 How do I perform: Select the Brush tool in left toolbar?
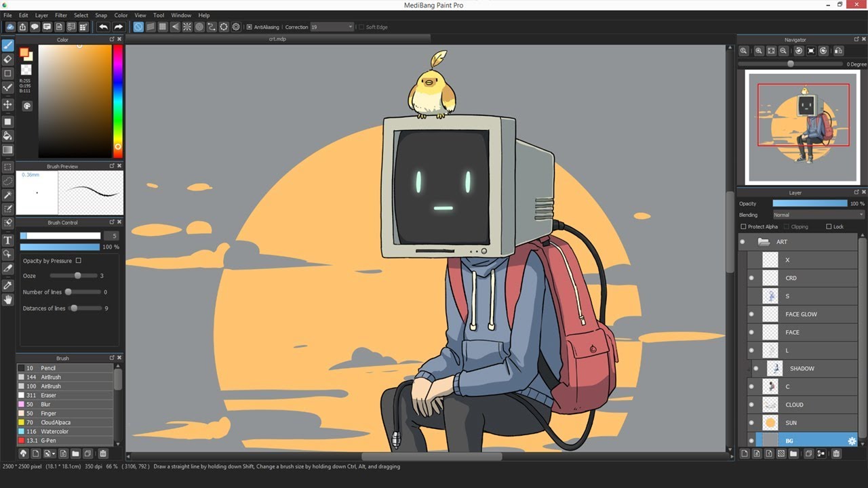click(x=8, y=45)
